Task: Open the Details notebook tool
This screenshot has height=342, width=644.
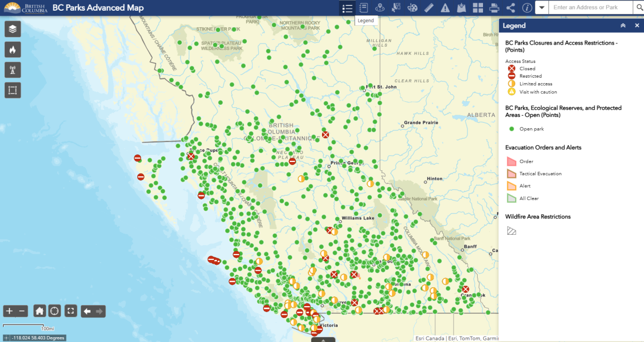Action: 364,8
